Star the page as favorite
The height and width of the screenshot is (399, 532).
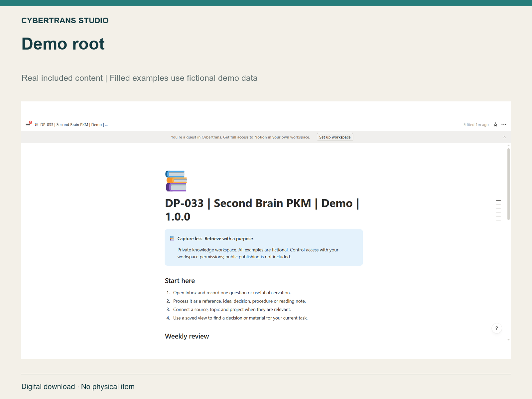pyautogui.click(x=495, y=125)
